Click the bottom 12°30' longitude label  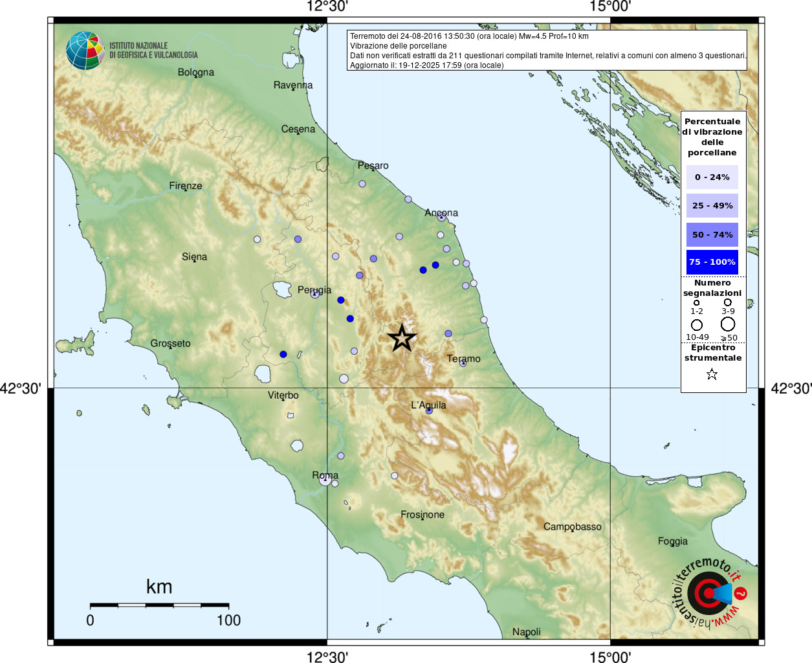327,657
